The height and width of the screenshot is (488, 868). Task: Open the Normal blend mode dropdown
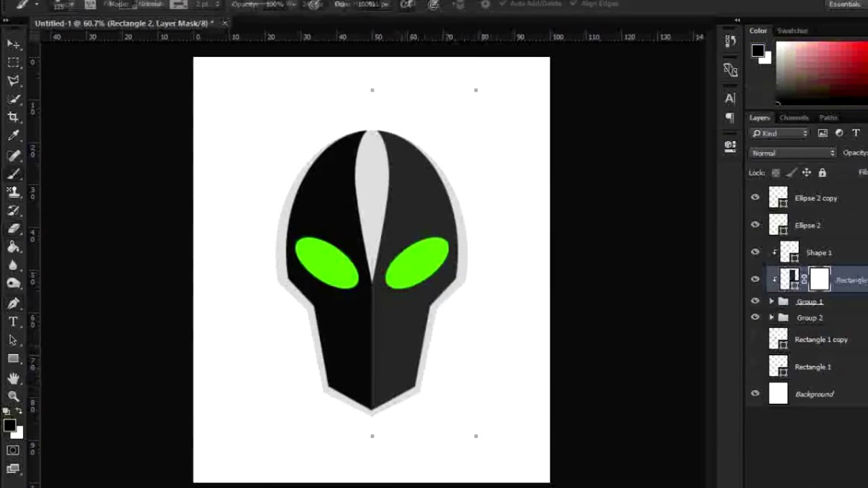click(x=793, y=153)
